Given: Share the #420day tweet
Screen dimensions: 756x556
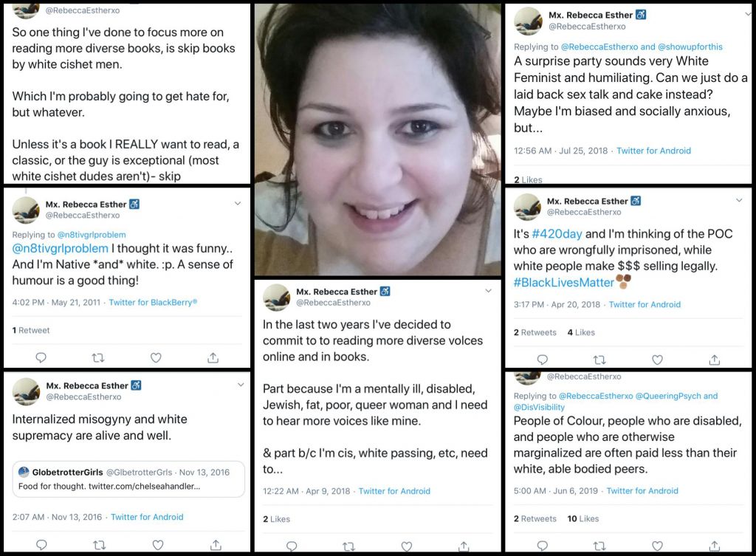Looking at the screenshot, I should coord(715,360).
